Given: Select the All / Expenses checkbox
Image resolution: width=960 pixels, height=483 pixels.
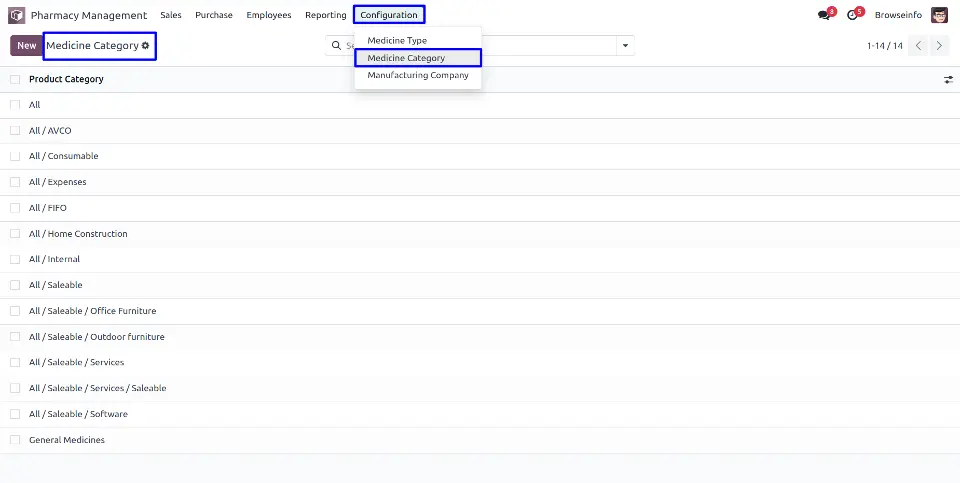Looking at the screenshot, I should pyautogui.click(x=15, y=182).
